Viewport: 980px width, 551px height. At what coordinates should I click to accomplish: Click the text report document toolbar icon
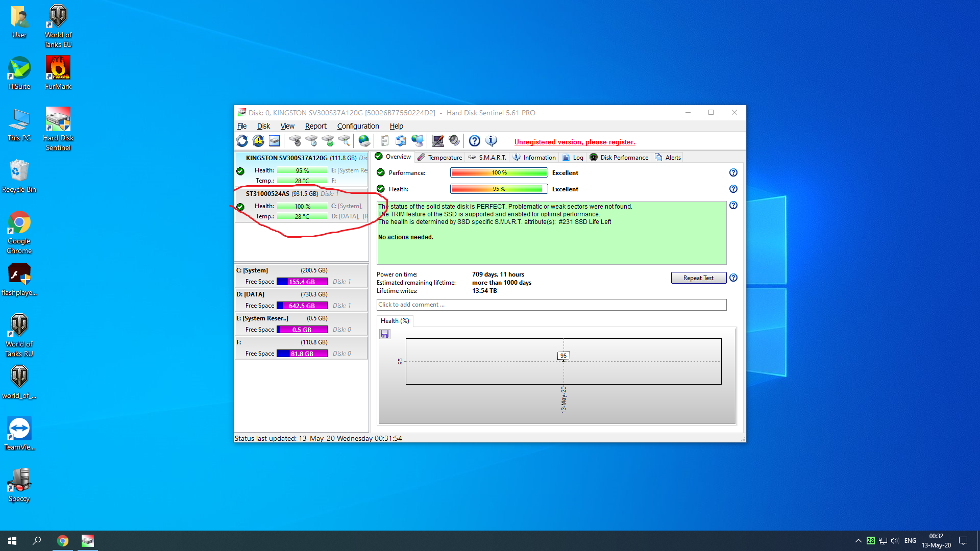tap(384, 141)
